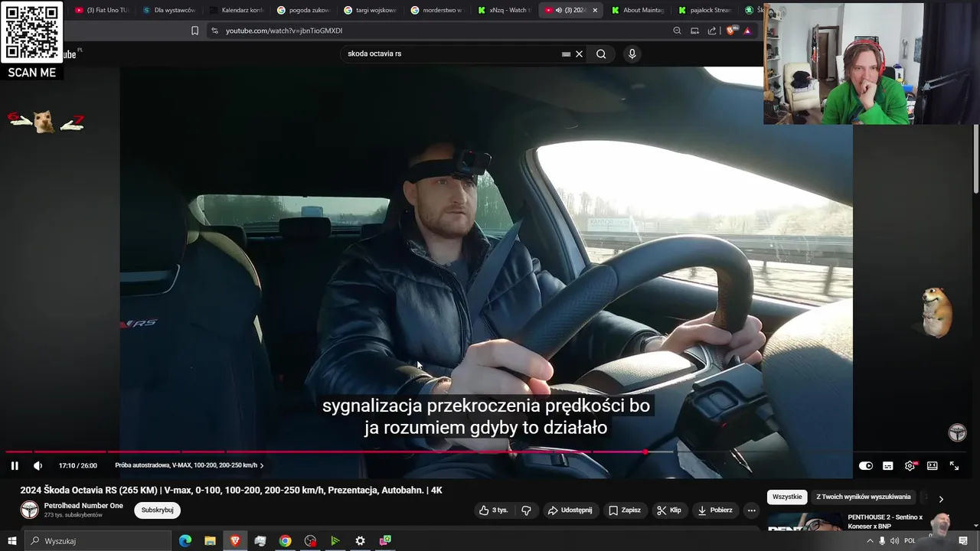The width and height of the screenshot is (980, 551).
Task: Switch to the 'xNzq - Watch' tab
Action: (504, 10)
